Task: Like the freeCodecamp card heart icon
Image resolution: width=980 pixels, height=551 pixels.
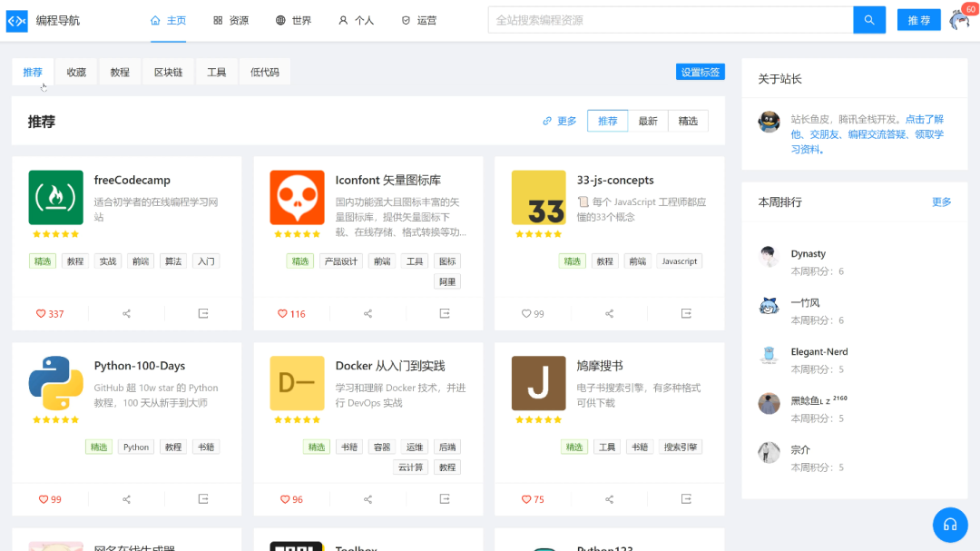Action: click(x=41, y=314)
